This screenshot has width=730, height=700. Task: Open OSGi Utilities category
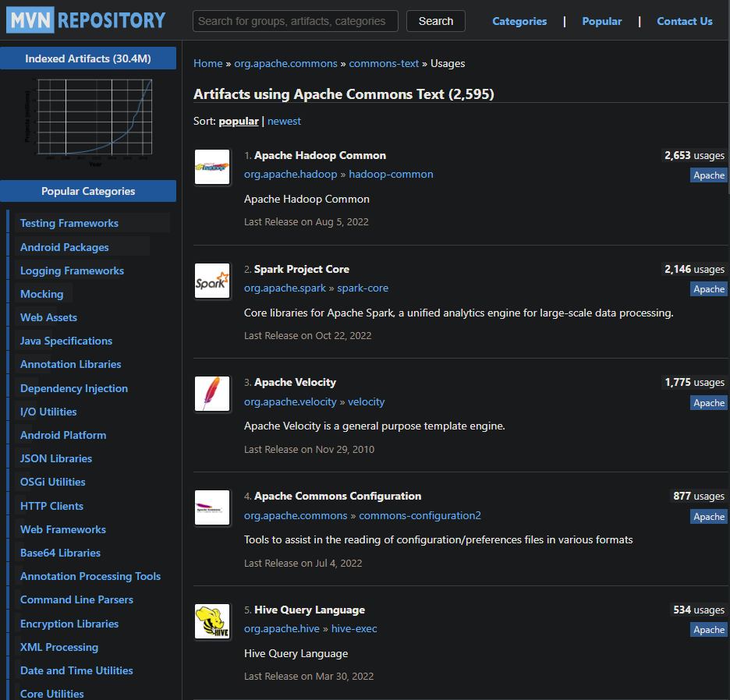(52, 482)
